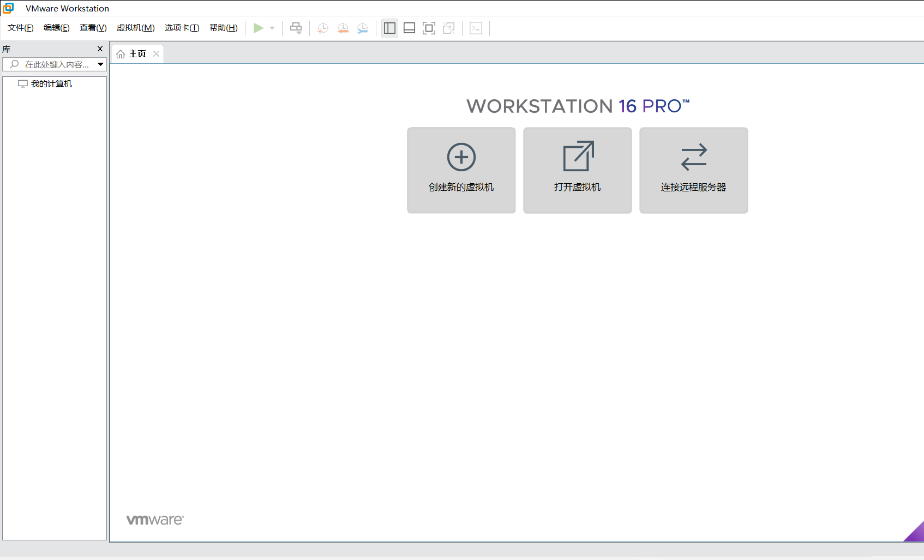This screenshot has width=924, height=560.
Task: Click the 连接远程服务器 button
Action: click(694, 170)
